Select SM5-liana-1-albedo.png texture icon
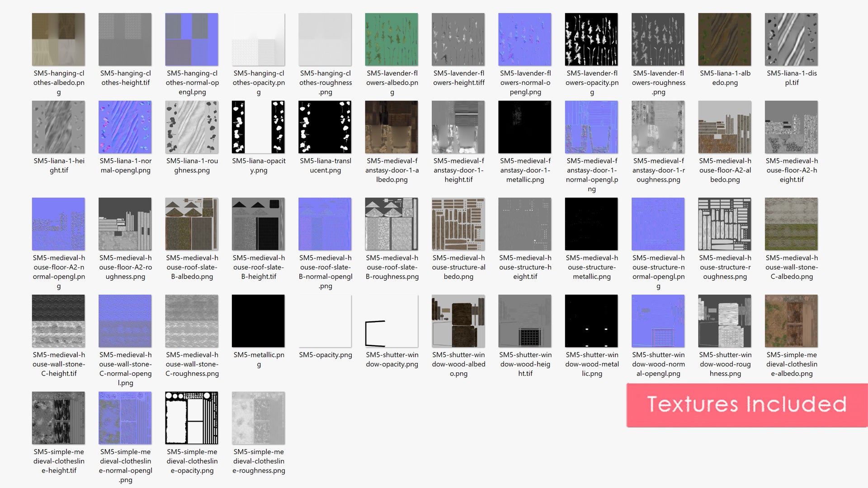Screen dimensions: 868x488 coord(725,39)
